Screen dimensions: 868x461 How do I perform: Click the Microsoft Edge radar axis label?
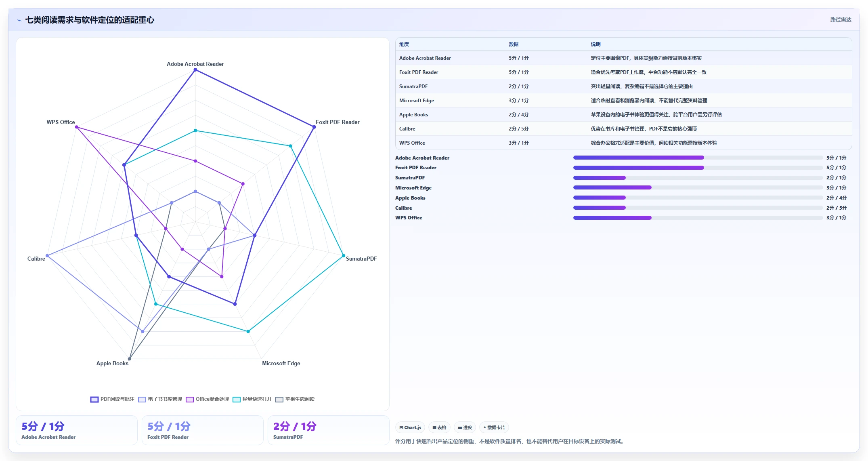[281, 363]
